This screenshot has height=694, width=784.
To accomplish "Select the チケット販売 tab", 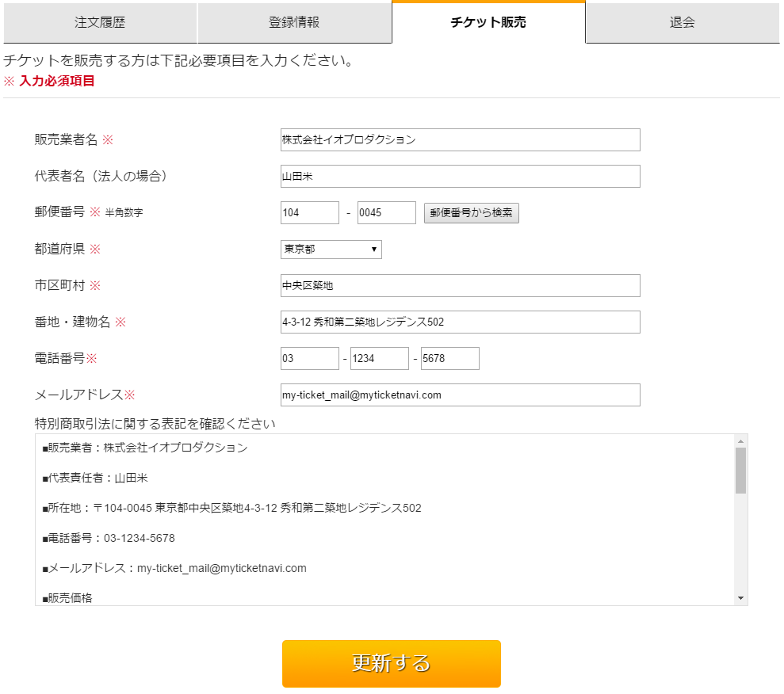I will point(488,22).
